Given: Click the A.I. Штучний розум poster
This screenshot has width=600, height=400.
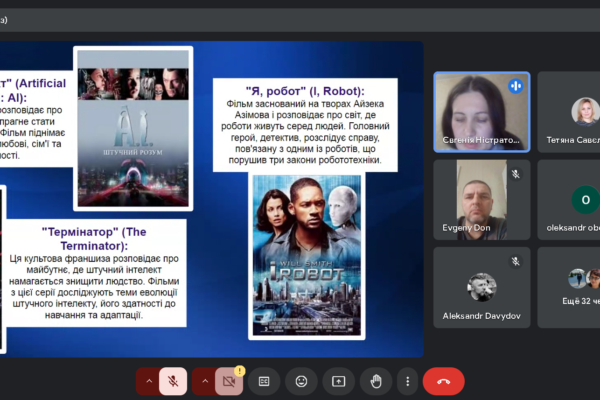Looking at the screenshot, I should click(133, 129).
